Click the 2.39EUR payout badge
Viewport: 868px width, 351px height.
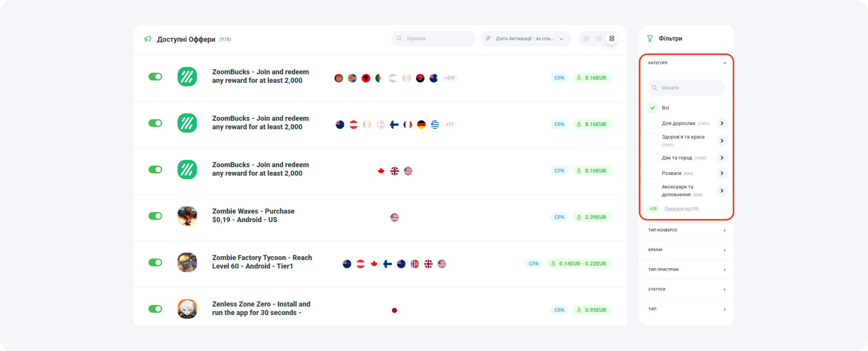592,217
